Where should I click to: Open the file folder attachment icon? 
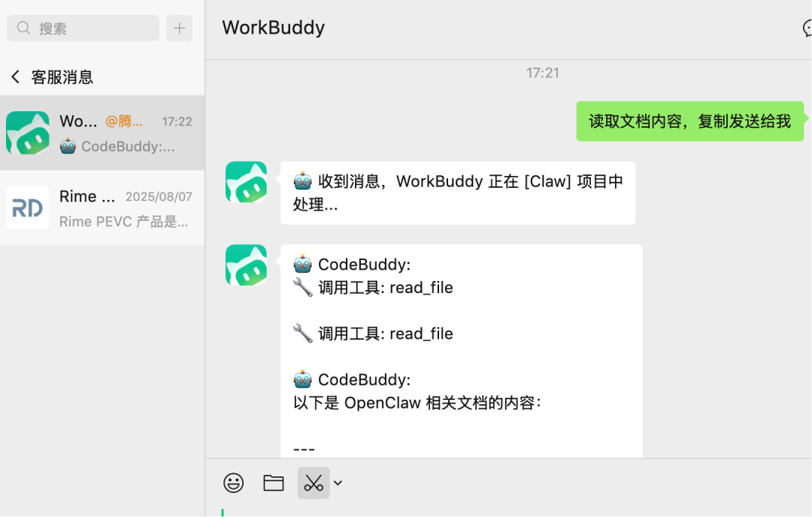[x=274, y=483]
